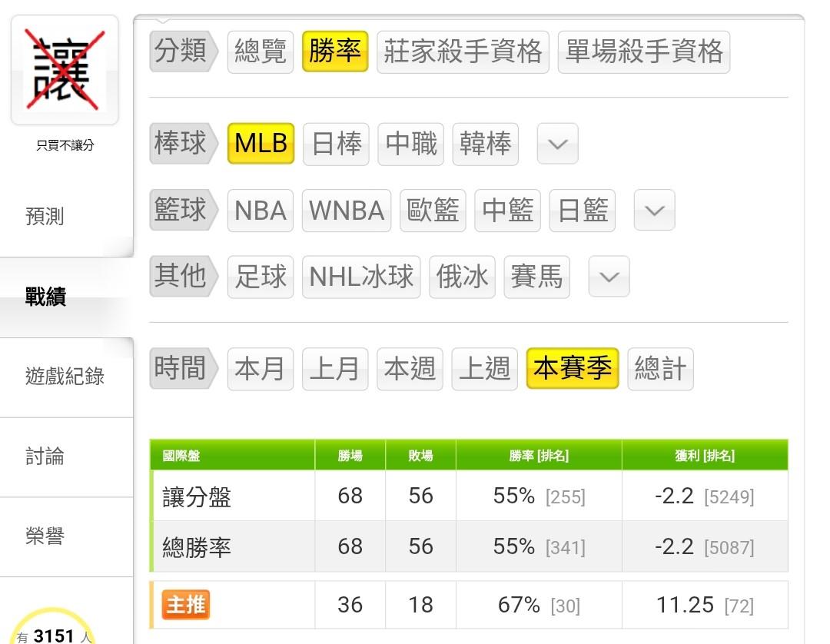This screenshot has width=830, height=644.
Task: Choose the 單場殺手資格 filter
Action: (644, 51)
